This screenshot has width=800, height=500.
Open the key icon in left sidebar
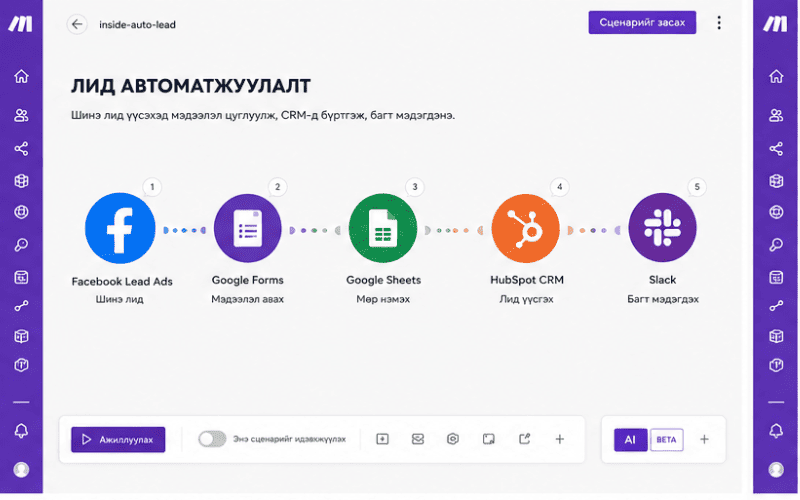21,245
